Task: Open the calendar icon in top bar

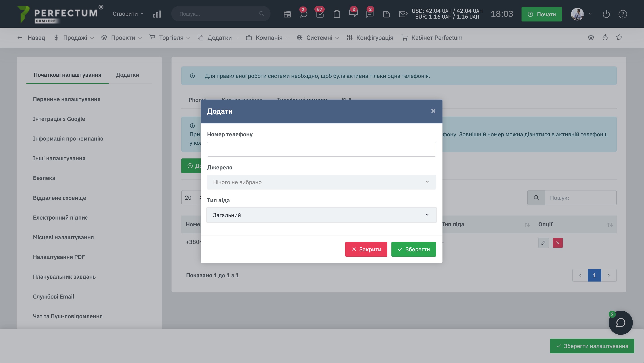Action: coord(287,14)
